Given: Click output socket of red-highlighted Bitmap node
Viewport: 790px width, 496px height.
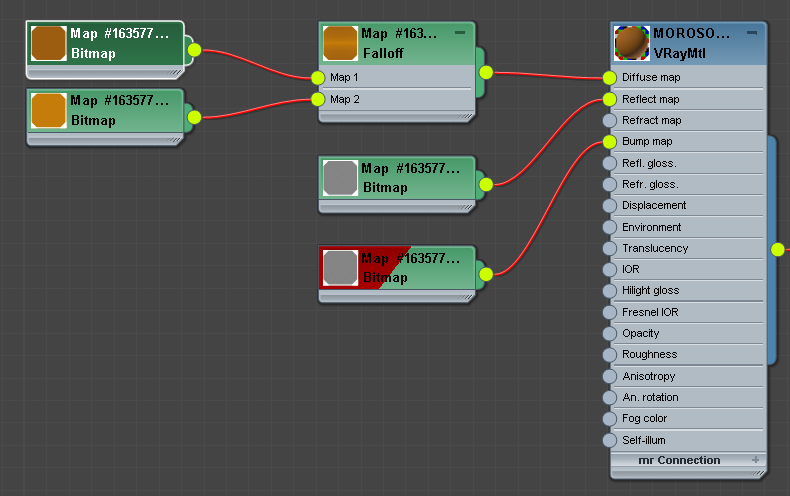Looking at the screenshot, I should pos(486,274).
